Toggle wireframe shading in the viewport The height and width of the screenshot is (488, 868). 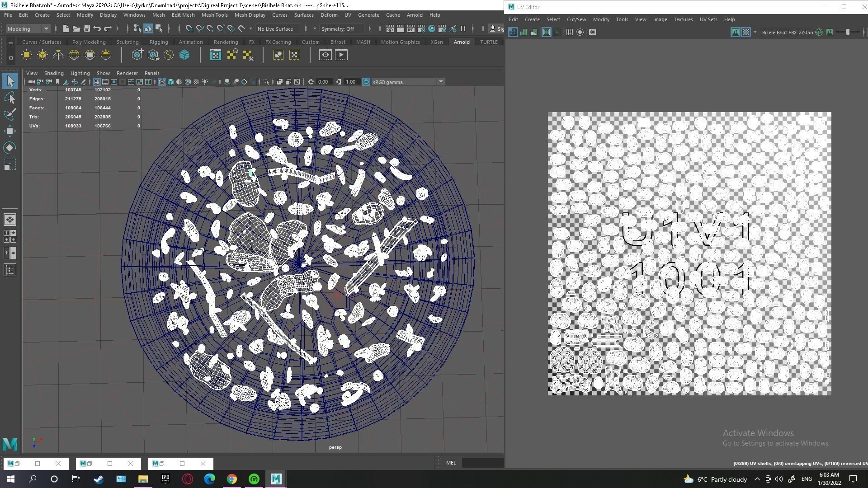click(x=162, y=82)
